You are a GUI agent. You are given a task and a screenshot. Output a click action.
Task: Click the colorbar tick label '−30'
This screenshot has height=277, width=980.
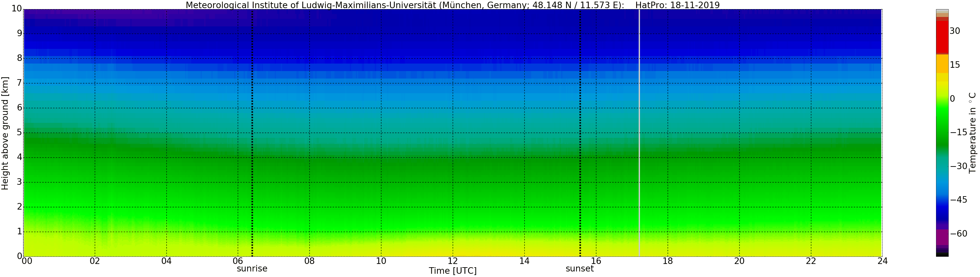tap(959, 166)
